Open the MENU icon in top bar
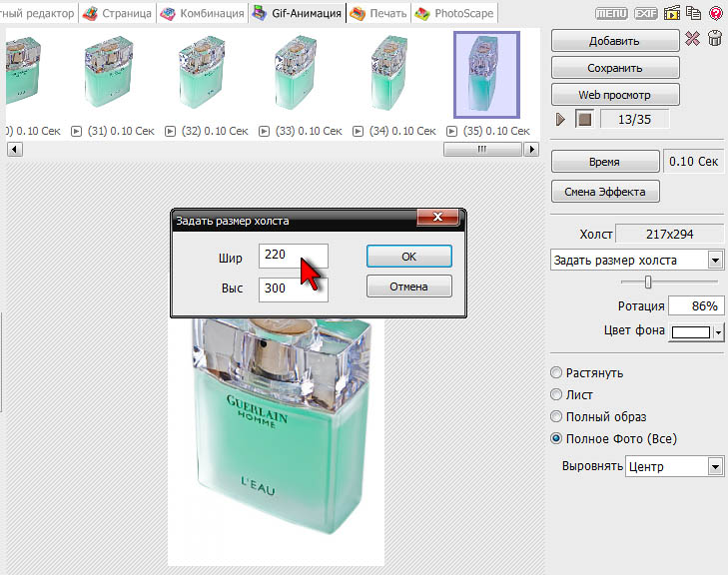The image size is (728, 575). 611,13
